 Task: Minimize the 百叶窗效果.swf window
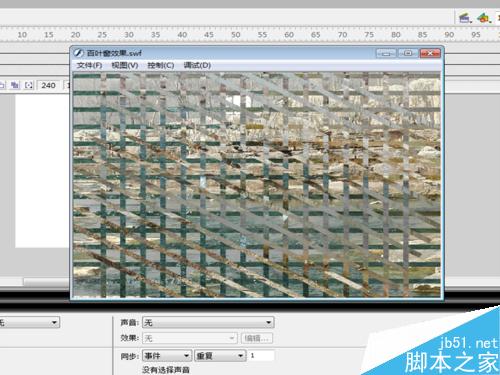[x=386, y=53]
